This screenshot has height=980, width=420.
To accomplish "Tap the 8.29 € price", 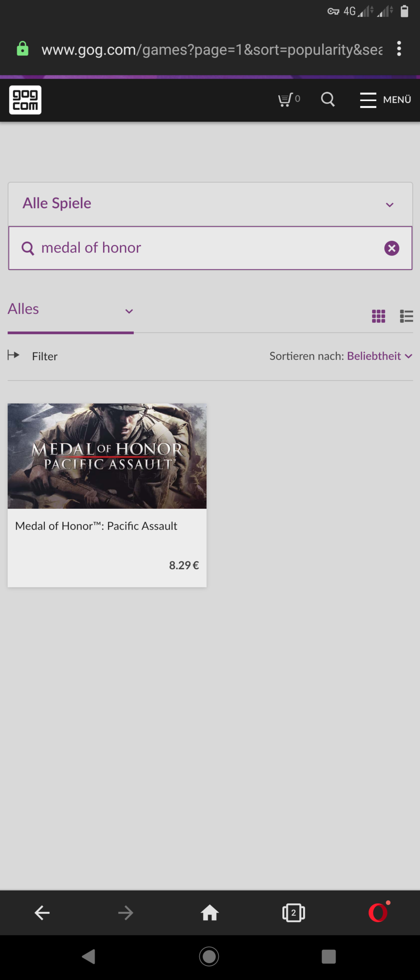I will tap(184, 565).
